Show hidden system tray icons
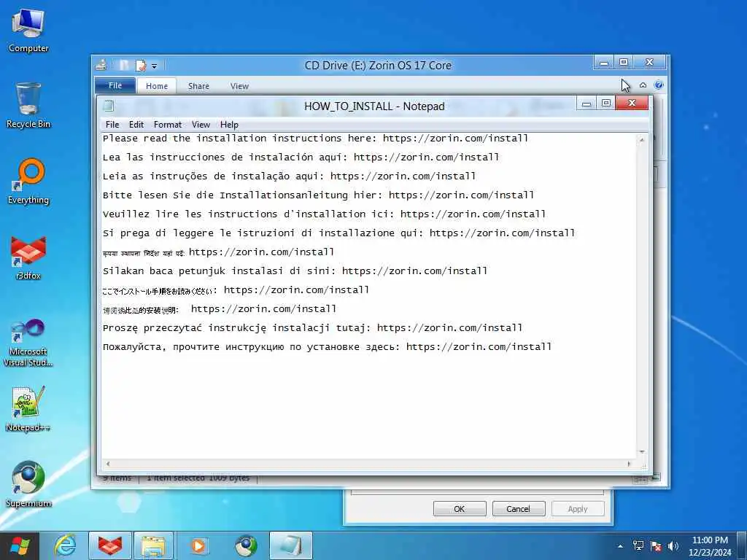The width and height of the screenshot is (747, 560). click(x=620, y=546)
